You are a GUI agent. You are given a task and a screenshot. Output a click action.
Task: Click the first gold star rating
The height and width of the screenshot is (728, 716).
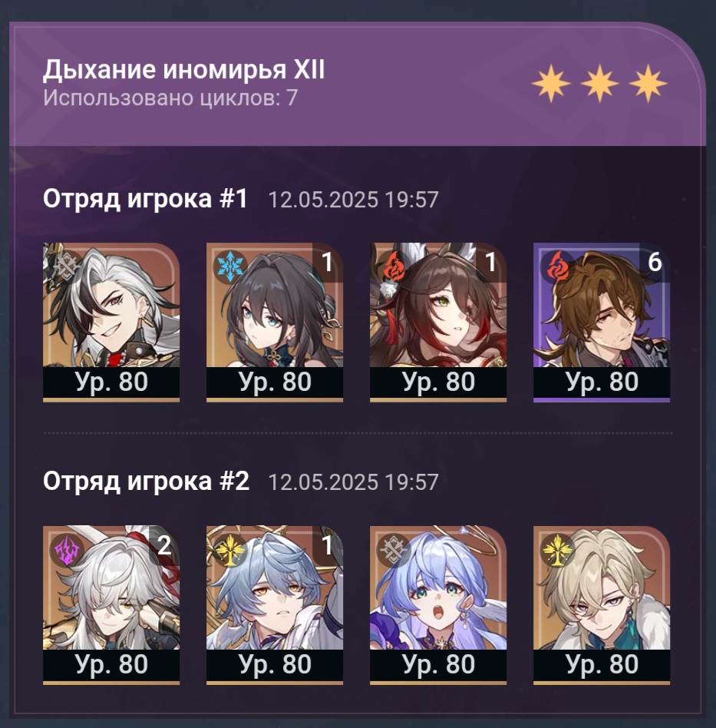(x=551, y=84)
